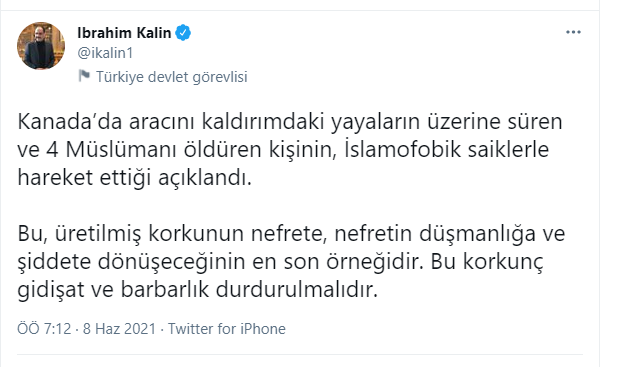Screen dimensions: 626x367
Task: Click the government official flag icon
Action: [84, 76]
